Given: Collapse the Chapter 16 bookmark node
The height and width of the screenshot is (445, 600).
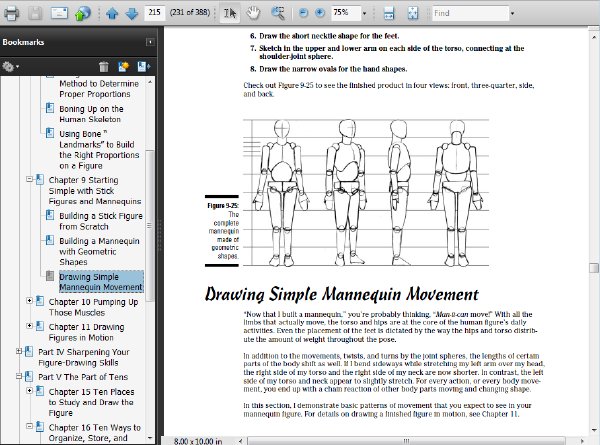Looking at the screenshot, I should coord(29,426).
